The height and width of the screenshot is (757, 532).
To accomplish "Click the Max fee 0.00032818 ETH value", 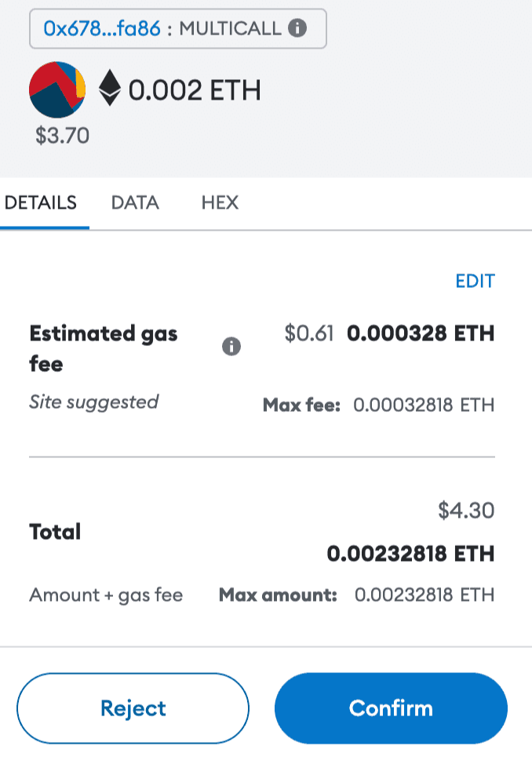I will [x=424, y=406].
